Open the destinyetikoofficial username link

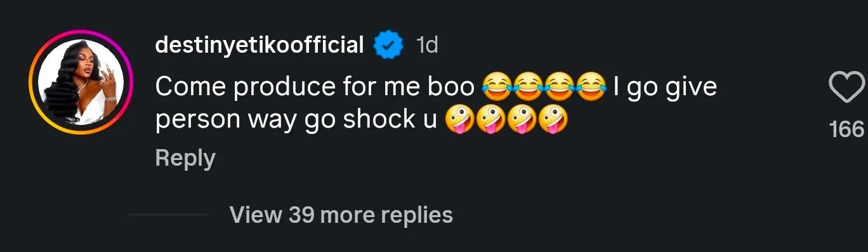click(260, 45)
